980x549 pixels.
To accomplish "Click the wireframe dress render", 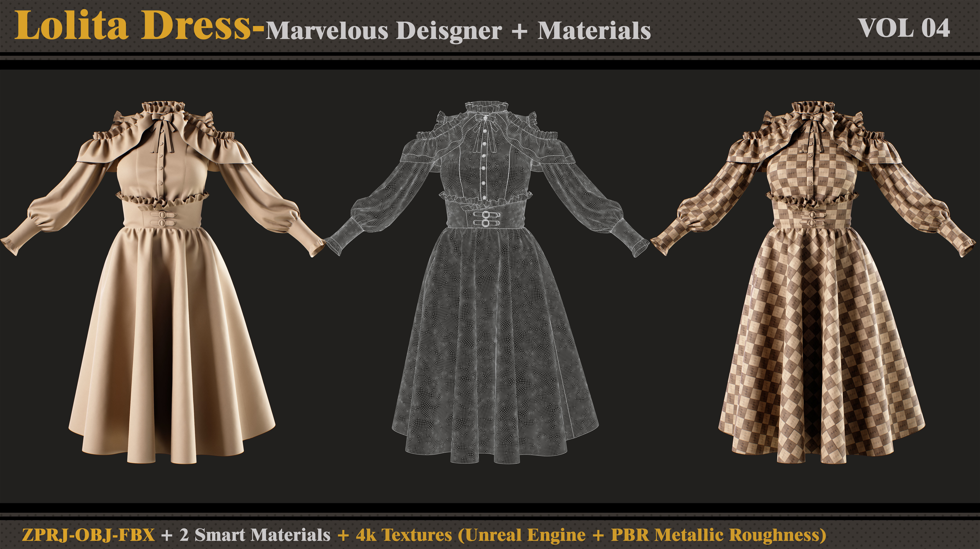I will click(487, 282).
